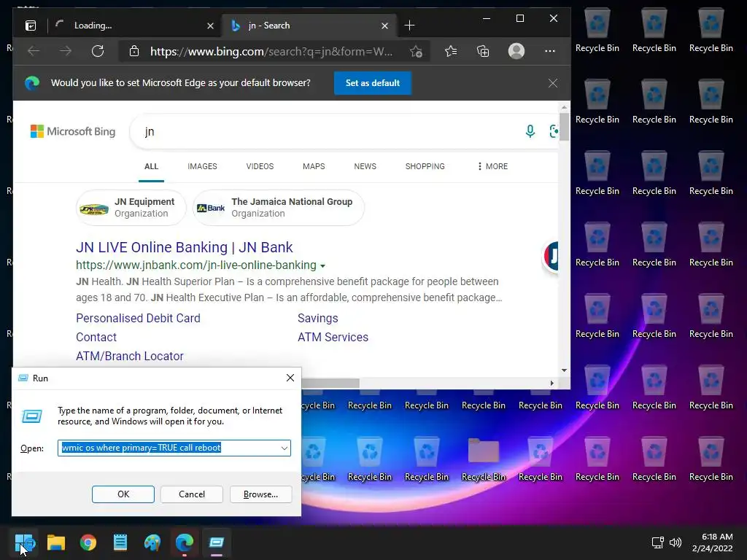The height and width of the screenshot is (560, 747).
Task: Click the scroll down arrow in Edge
Action: click(x=564, y=370)
